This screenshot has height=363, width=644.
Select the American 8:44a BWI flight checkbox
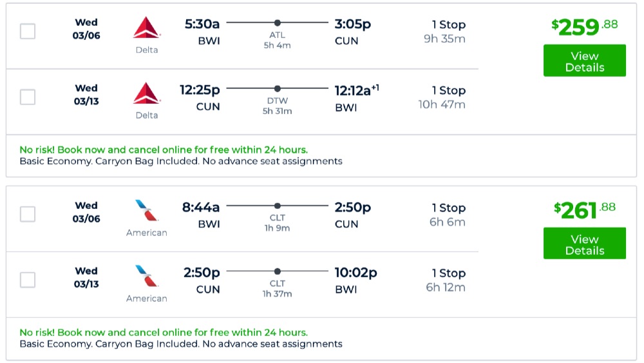point(28,214)
